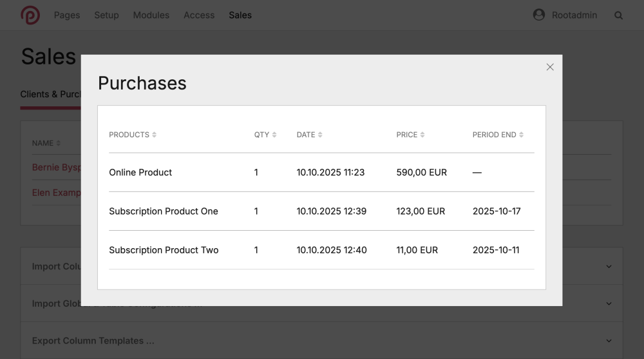The image size is (644, 359).
Task: Select the Subscription Product One row
Action: coord(164,211)
